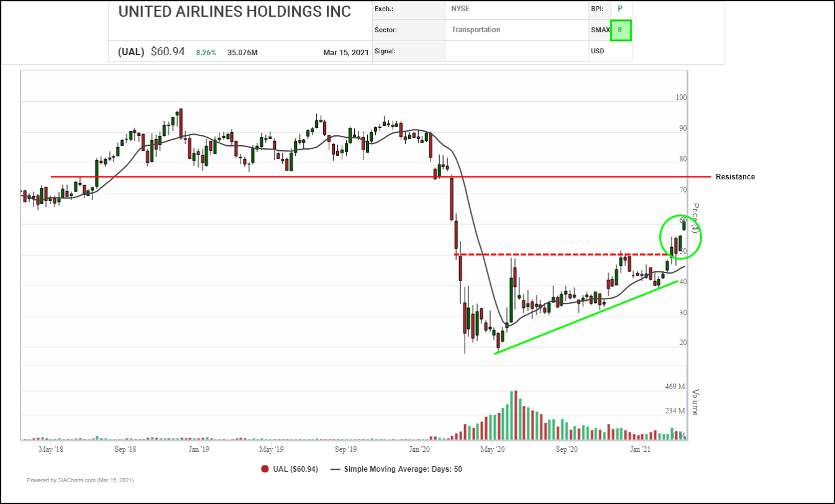Click the tallest green volume bar
The height and width of the screenshot is (504, 835).
(x=511, y=415)
